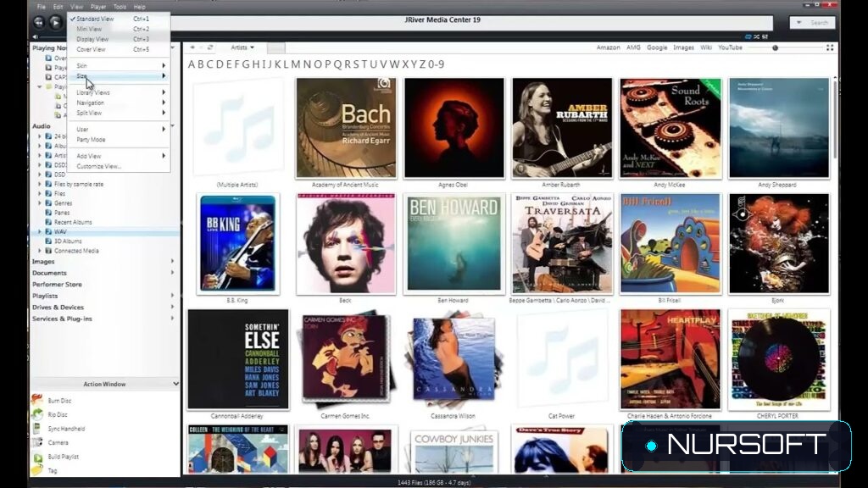This screenshot has height=488, width=868.
Task: Open the Tools menu
Action: pyautogui.click(x=120, y=7)
